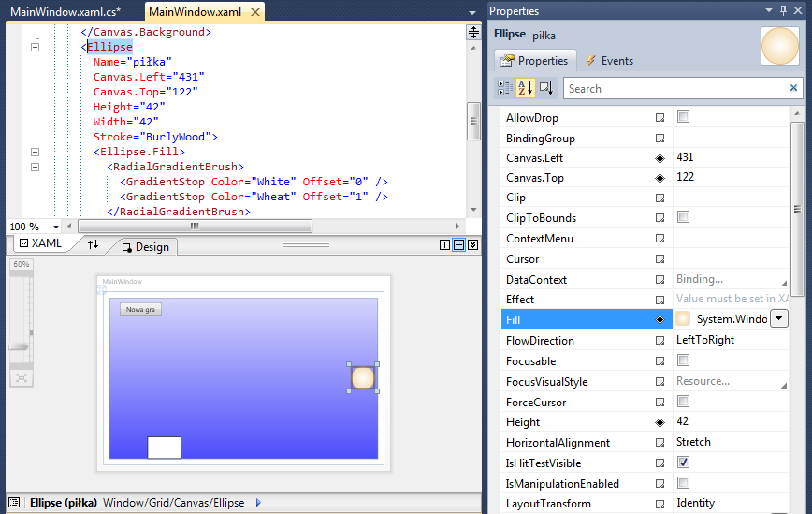The width and height of the screenshot is (812, 514).
Task: Collapse the Ellipse element in XAML
Action: coord(35,47)
